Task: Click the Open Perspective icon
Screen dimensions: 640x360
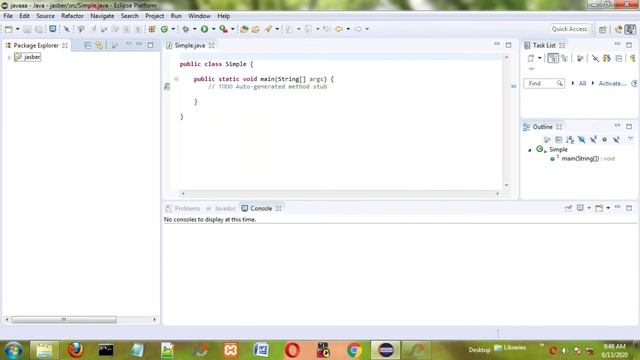Action: click(x=603, y=29)
